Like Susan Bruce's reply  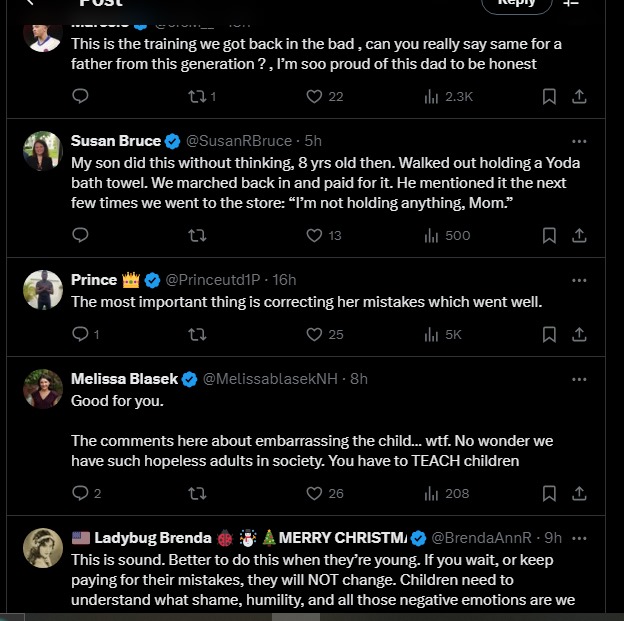[x=314, y=236]
